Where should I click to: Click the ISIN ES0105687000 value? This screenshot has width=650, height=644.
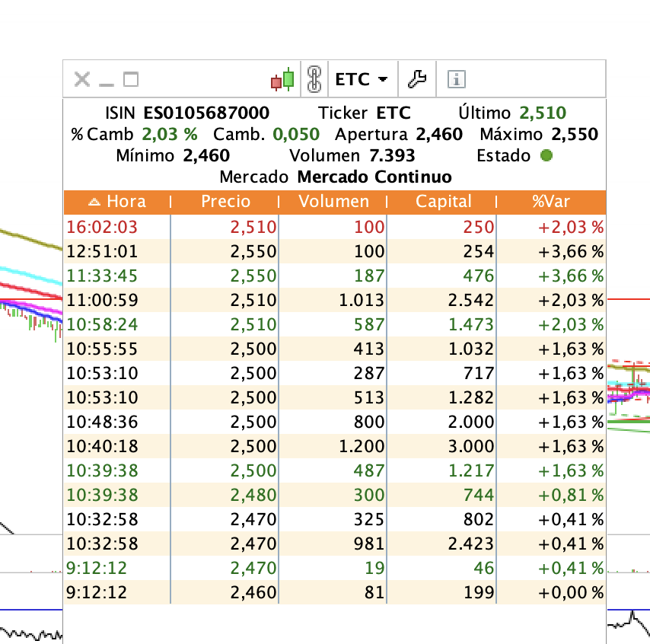pos(206,113)
